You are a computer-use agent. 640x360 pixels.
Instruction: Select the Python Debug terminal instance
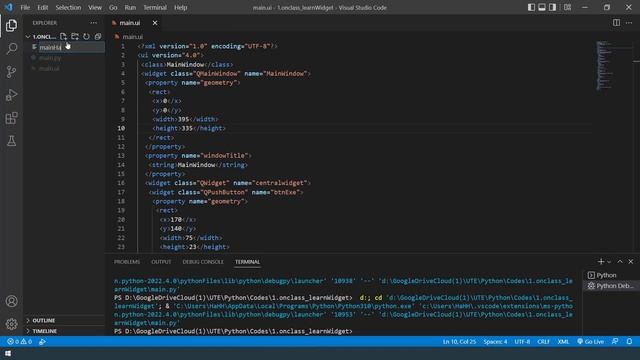[x=611, y=286]
